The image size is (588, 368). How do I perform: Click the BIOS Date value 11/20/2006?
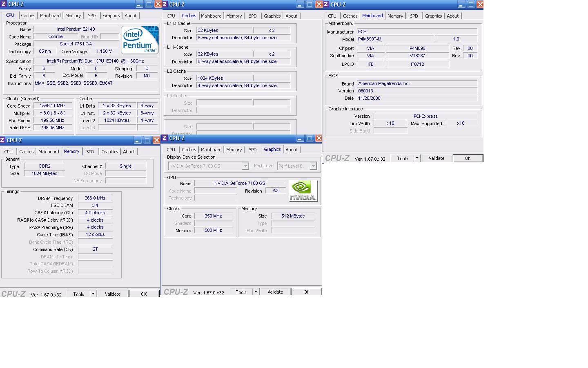[x=417, y=98]
